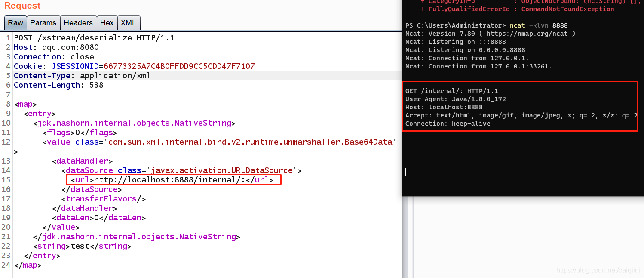Image resolution: width=644 pixels, height=278 pixels.
Task: Click the nmap.org/ncat URL in terminal
Action: [x=527, y=34]
